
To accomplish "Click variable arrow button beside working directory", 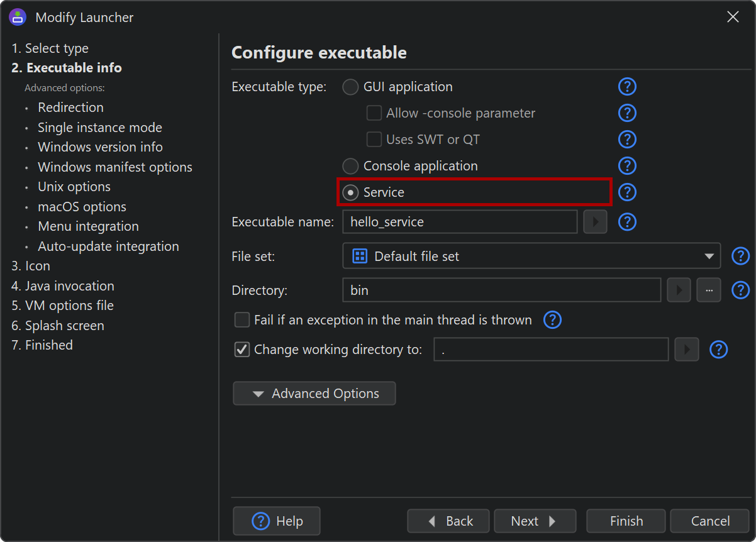I will [x=687, y=350].
